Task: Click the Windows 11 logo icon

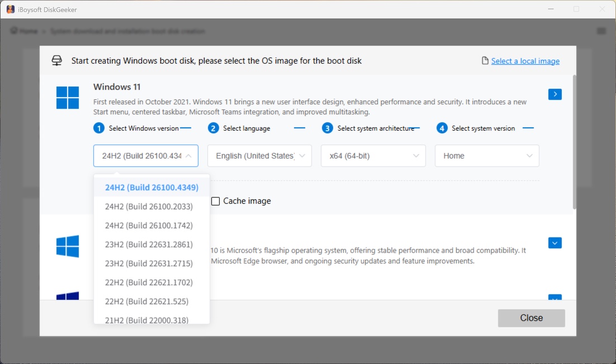Action: (x=67, y=97)
